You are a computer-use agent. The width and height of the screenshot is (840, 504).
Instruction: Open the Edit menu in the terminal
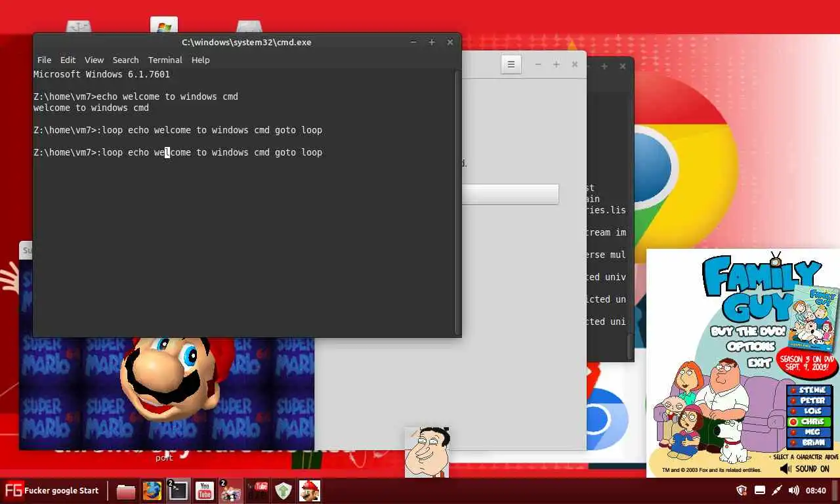(x=68, y=60)
